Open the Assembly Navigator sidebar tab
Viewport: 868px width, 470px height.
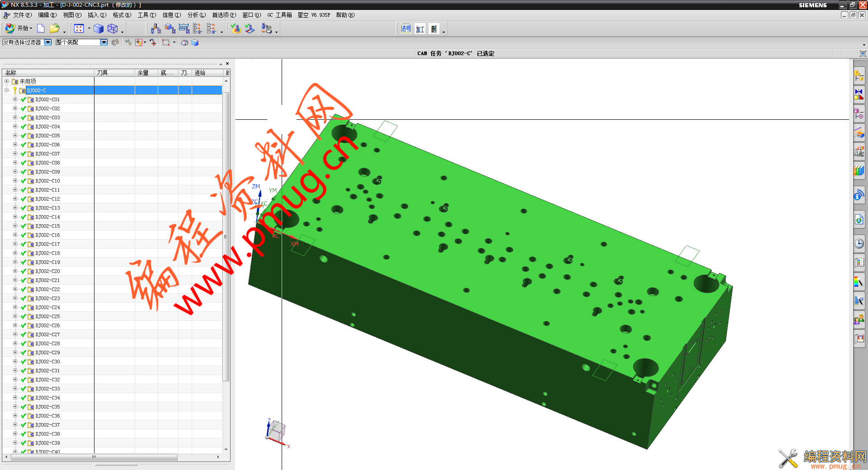859,75
